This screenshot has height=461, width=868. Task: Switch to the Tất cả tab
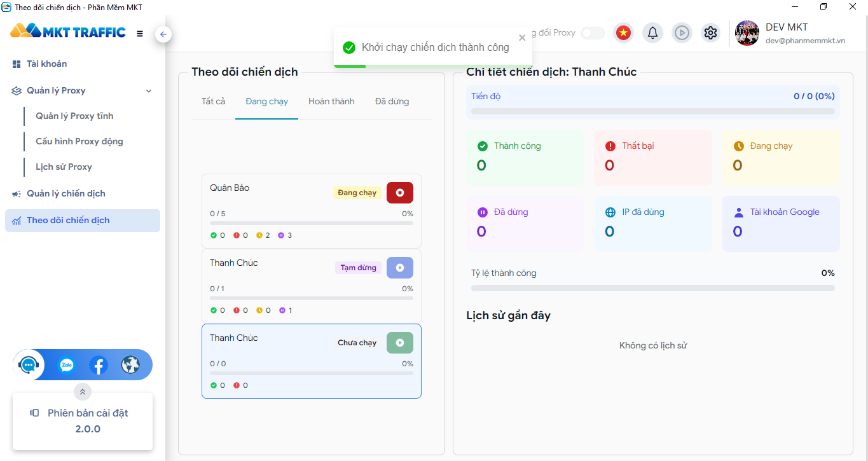click(x=213, y=101)
